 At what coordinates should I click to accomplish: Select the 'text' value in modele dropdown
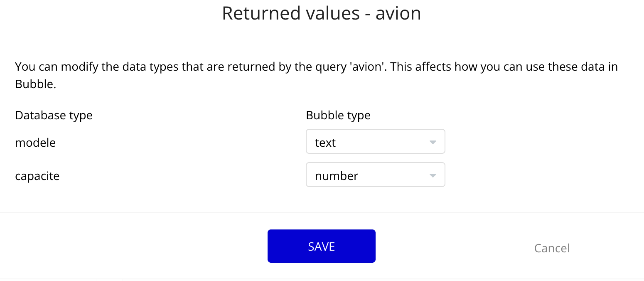pos(325,143)
